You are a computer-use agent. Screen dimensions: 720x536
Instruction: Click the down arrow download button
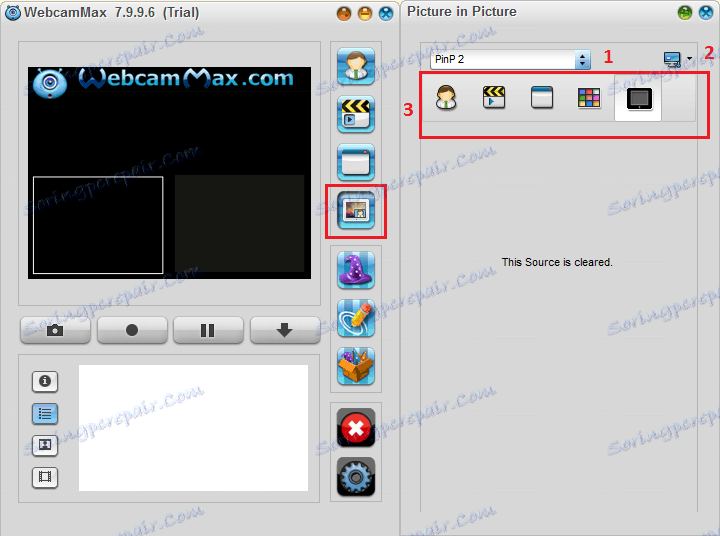click(x=285, y=330)
